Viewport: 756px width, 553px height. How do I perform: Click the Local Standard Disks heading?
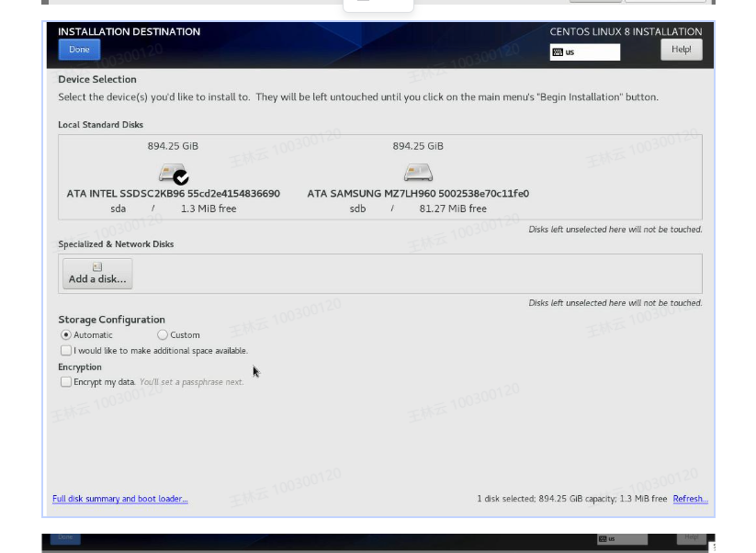(100, 124)
